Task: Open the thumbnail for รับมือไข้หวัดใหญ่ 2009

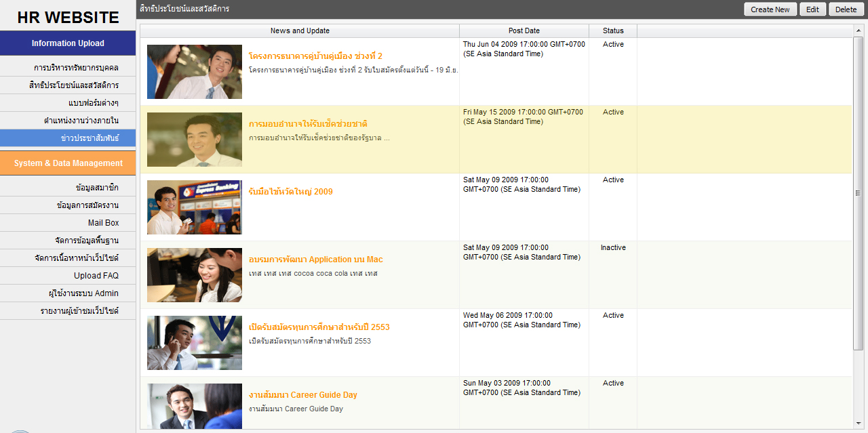Action: tap(195, 207)
